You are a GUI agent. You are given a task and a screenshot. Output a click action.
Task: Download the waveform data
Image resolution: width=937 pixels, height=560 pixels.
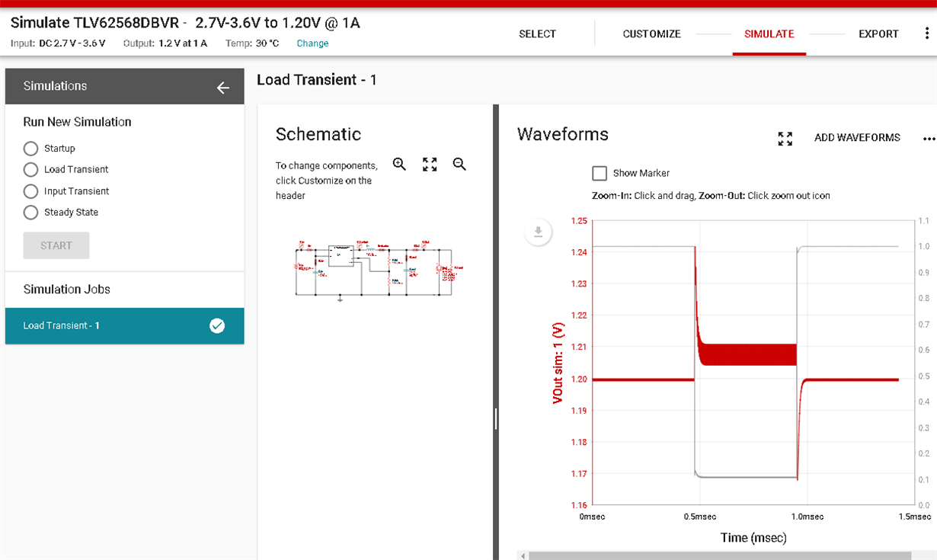click(538, 232)
